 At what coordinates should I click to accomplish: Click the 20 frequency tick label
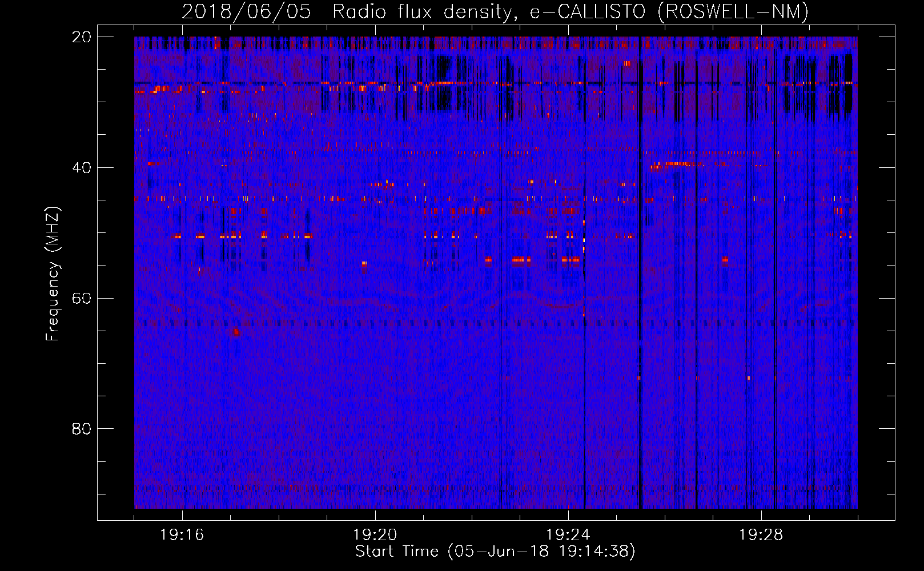(82, 37)
